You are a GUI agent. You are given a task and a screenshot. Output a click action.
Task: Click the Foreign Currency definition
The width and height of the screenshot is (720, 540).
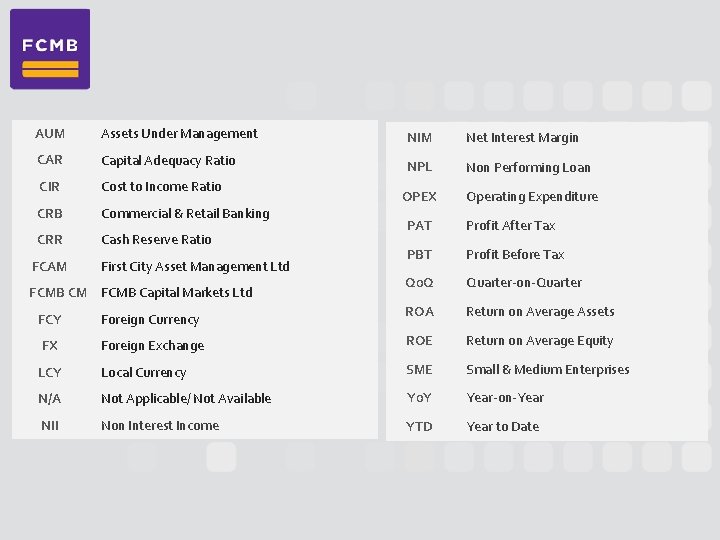[150, 320]
